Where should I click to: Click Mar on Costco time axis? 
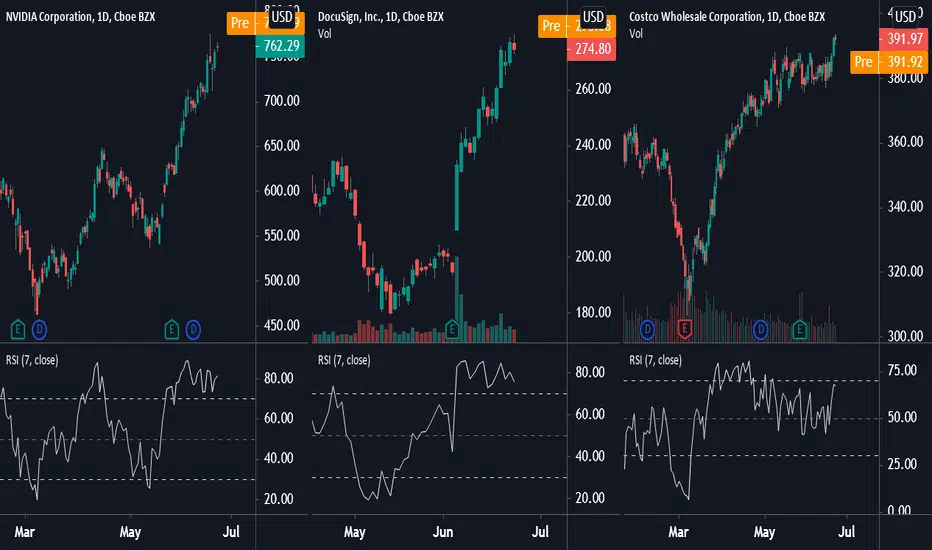click(678, 532)
